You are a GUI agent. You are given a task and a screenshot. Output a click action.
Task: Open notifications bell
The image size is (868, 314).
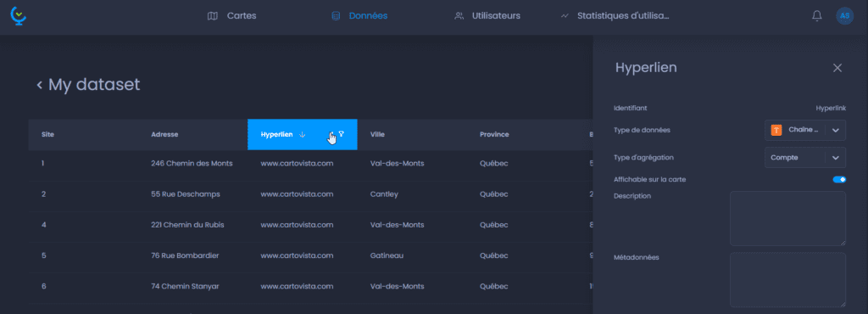pos(816,16)
